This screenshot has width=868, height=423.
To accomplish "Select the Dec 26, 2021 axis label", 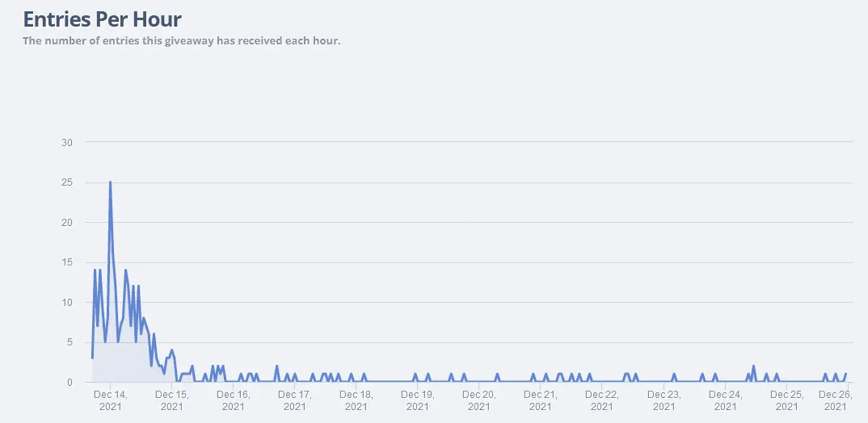I will (x=836, y=400).
